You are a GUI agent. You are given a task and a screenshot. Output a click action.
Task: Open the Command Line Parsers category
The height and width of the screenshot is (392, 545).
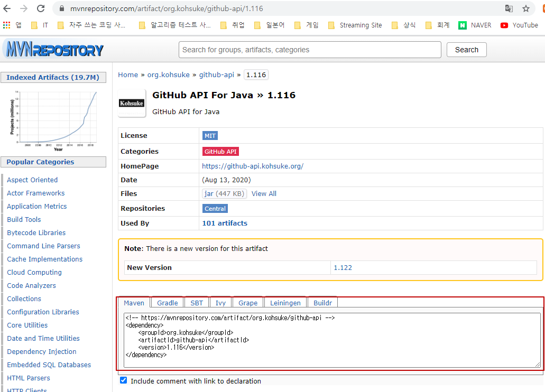click(43, 246)
